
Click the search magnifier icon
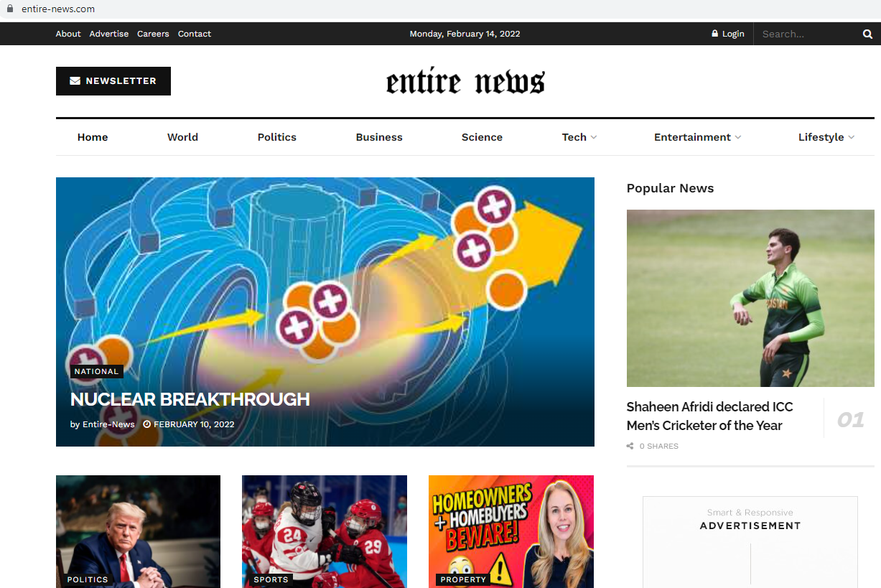point(867,34)
